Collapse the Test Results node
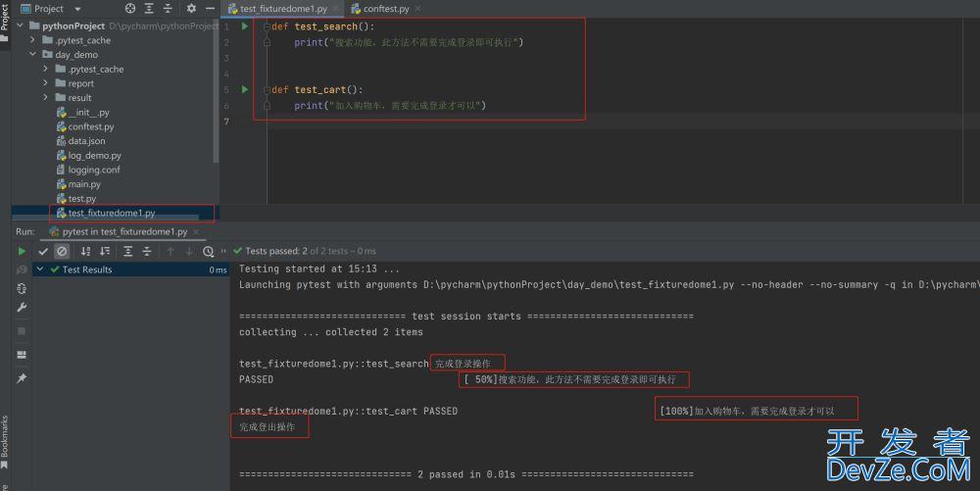Image resolution: width=980 pixels, height=491 pixels. click(40, 270)
